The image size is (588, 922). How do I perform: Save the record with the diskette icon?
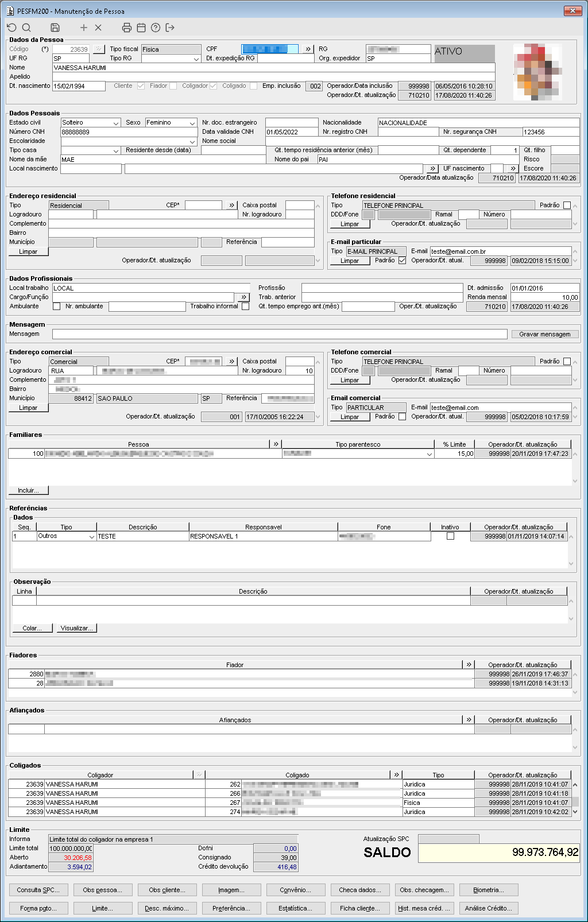(x=55, y=28)
